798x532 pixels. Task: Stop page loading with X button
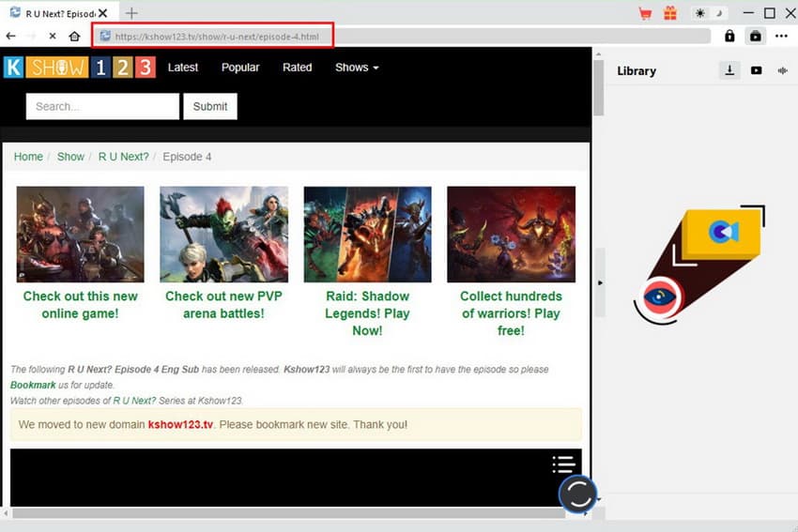52,36
